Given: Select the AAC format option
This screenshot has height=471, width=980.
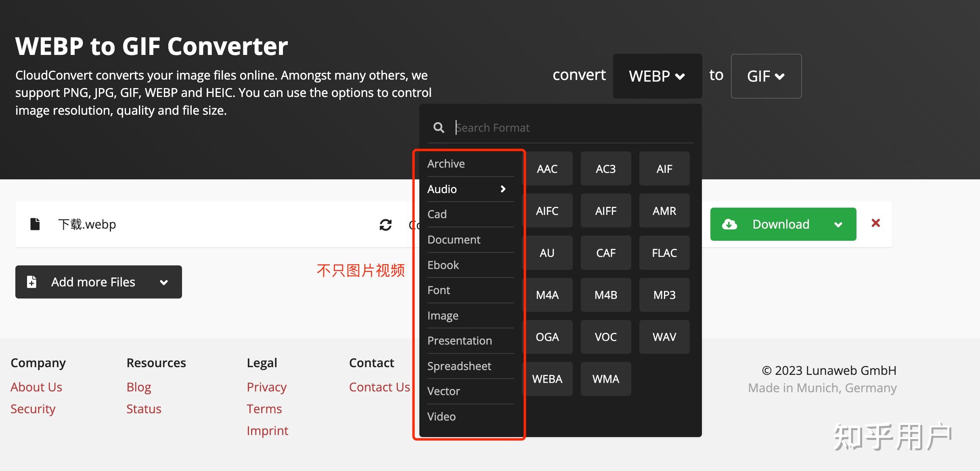Looking at the screenshot, I should pos(547,168).
